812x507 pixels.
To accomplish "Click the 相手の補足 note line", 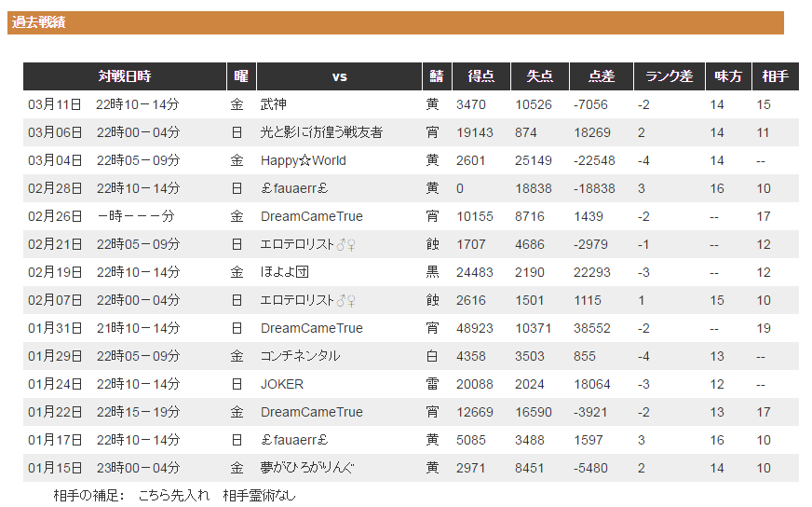I will tap(174, 496).
